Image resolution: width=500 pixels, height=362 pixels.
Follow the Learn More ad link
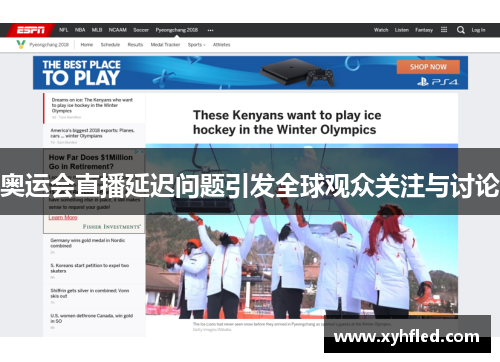tap(63, 218)
